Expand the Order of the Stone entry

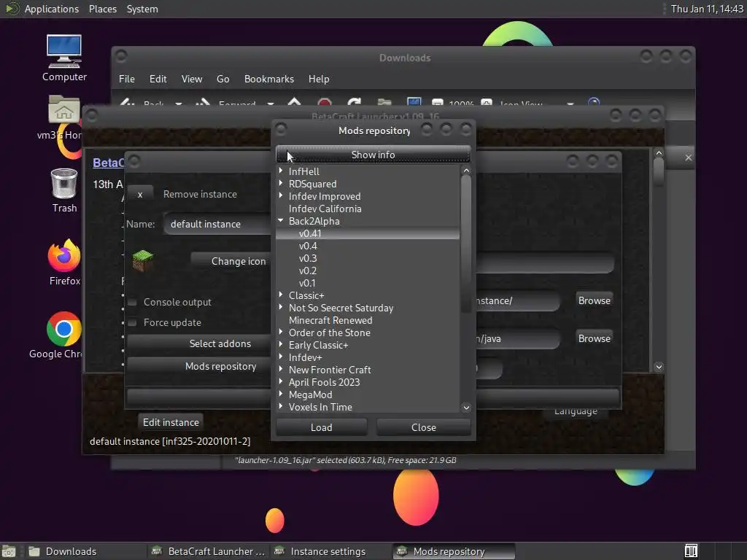(x=281, y=332)
